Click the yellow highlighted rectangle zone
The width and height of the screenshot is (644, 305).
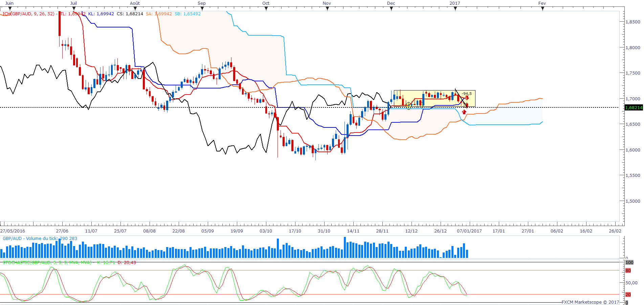pyautogui.click(x=435, y=99)
